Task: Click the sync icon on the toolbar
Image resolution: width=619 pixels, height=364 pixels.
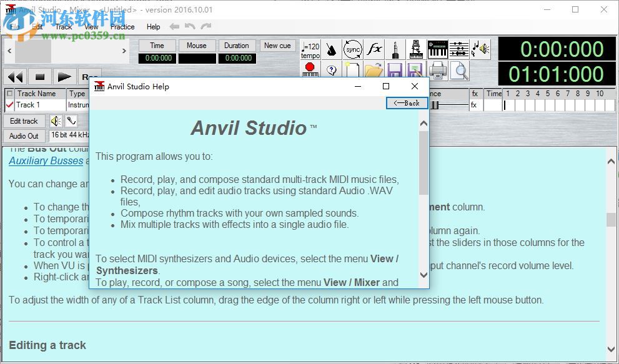Action: click(x=353, y=50)
